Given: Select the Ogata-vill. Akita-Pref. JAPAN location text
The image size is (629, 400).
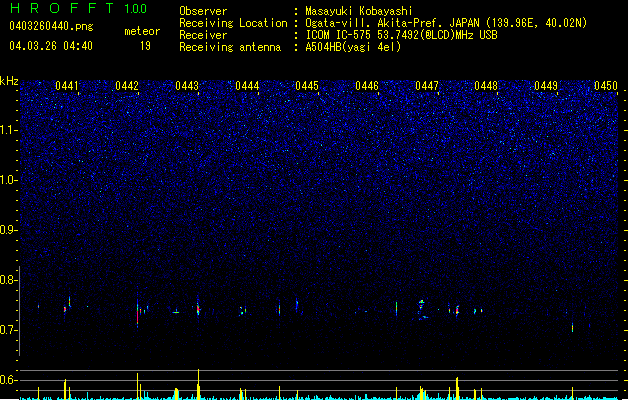Looking at the screenshot, I should (x=446, y=23).
